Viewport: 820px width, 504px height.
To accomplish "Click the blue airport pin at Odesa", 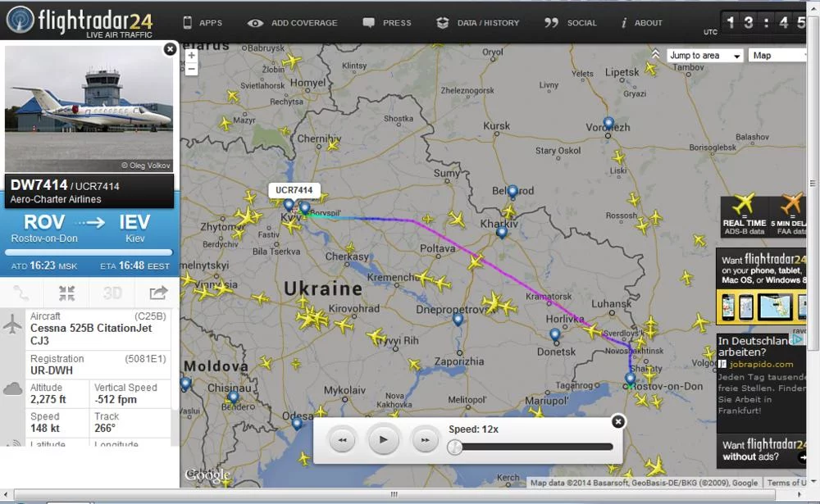I will [297, 423].
